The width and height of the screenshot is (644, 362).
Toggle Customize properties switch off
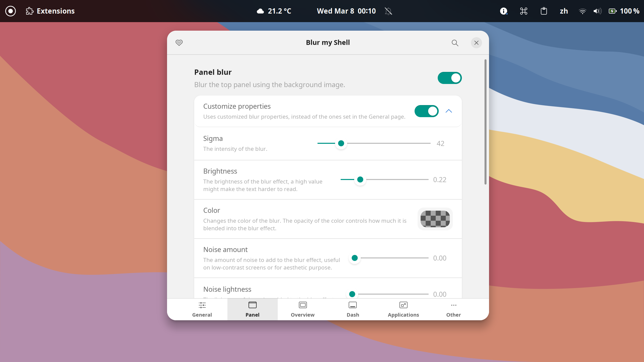(426, 111)
